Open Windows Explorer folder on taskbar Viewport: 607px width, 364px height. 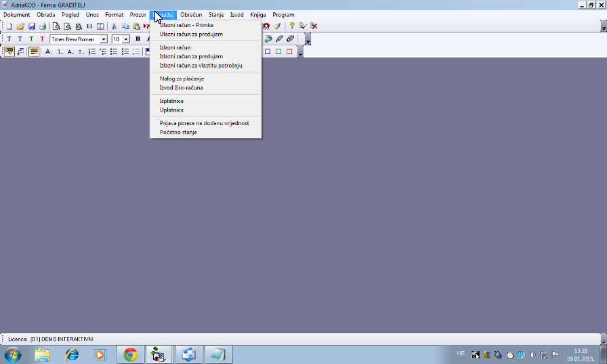pyautogui.click(x=43, y=355)
